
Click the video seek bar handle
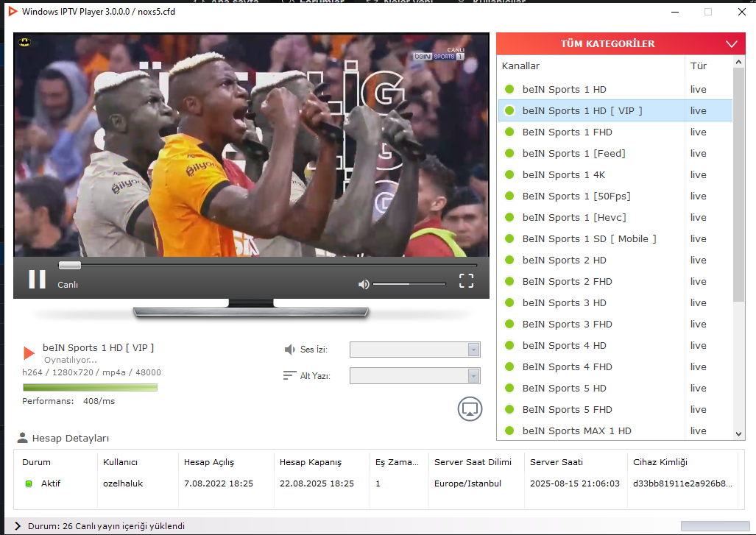tap(70, 265)
